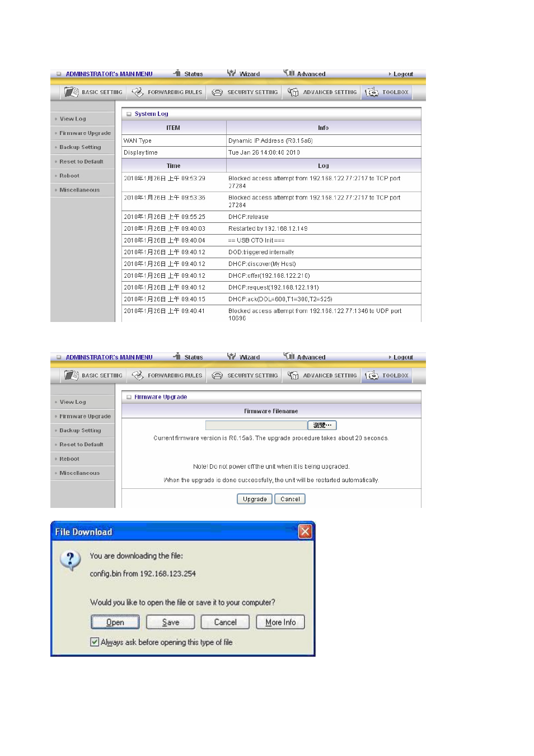Select Reboot in Firmware Upgrade panel sidebar
Viewport: 534px width, 756px height.
click(69, 459)
